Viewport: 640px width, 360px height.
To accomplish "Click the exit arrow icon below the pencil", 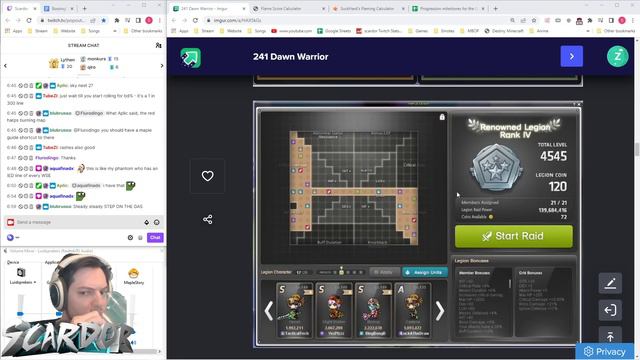I will [610, 310].
